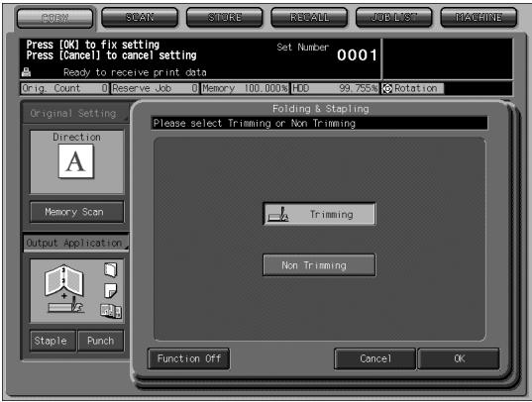
Task: Open the SCAN tab
Action: pos(140,17)
